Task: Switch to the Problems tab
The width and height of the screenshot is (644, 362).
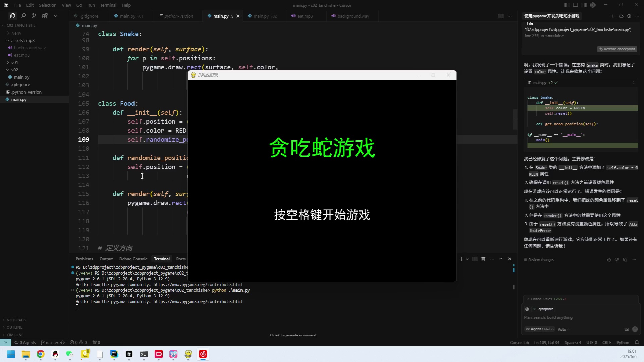Action: point(84,259)
